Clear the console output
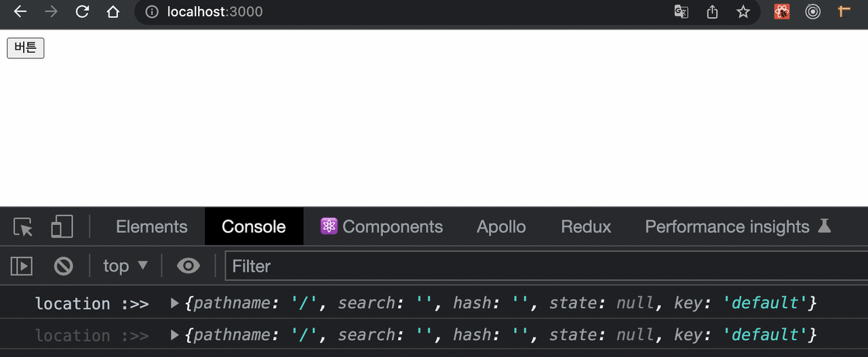This screenshot has width=868, height=357. 64,266
